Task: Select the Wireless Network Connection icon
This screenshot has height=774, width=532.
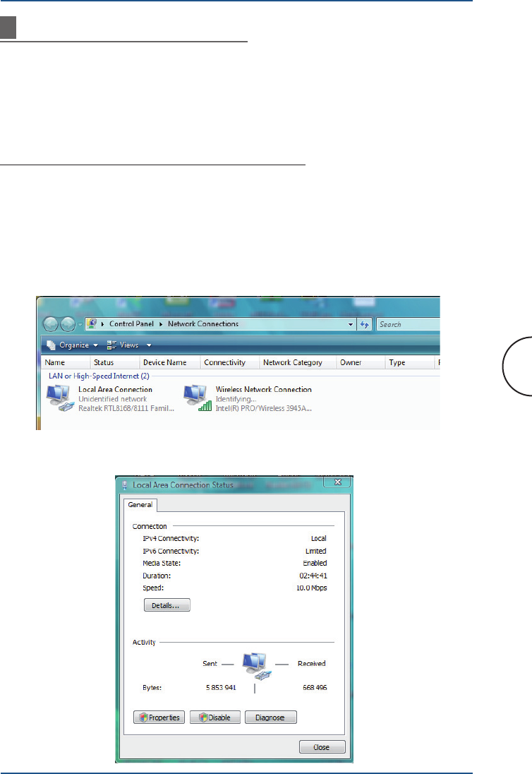Action: pyautogui.click(x=198, y=398)
